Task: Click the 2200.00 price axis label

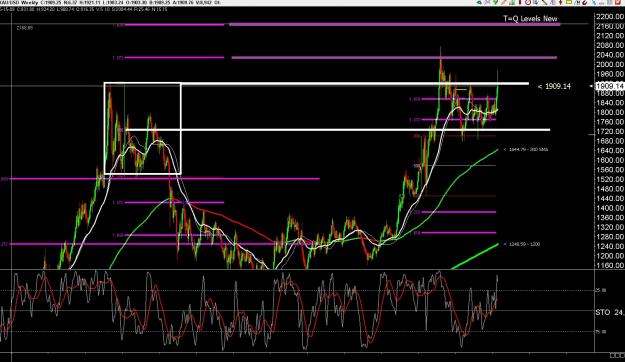Action: (x=610, y=17)
